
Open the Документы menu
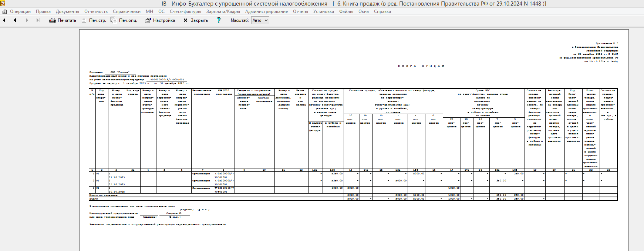coord(67,11)
